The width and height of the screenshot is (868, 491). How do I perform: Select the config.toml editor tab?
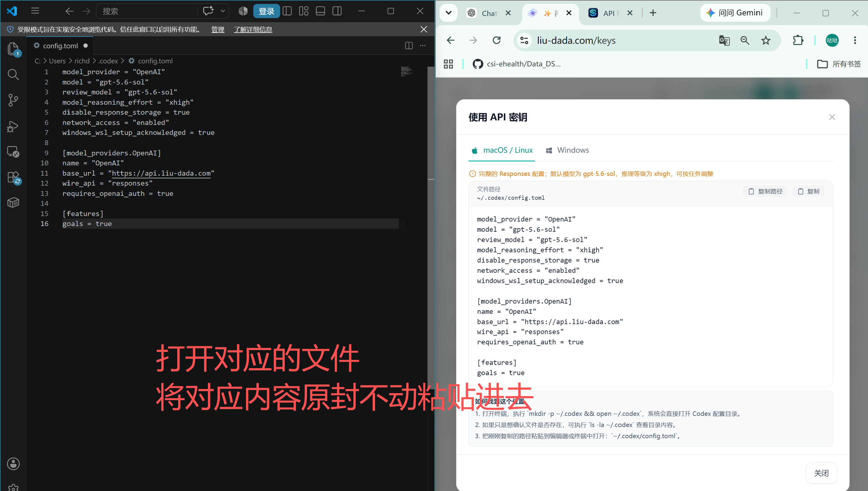coord(61,46)
